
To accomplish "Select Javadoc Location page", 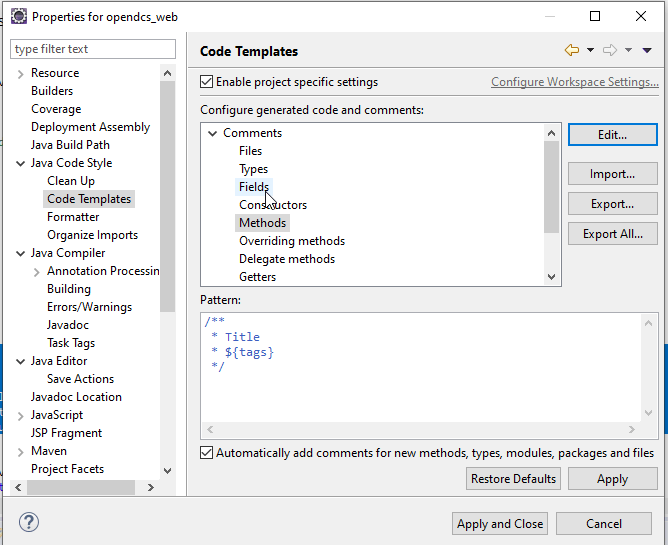I will tap(76, 397).
